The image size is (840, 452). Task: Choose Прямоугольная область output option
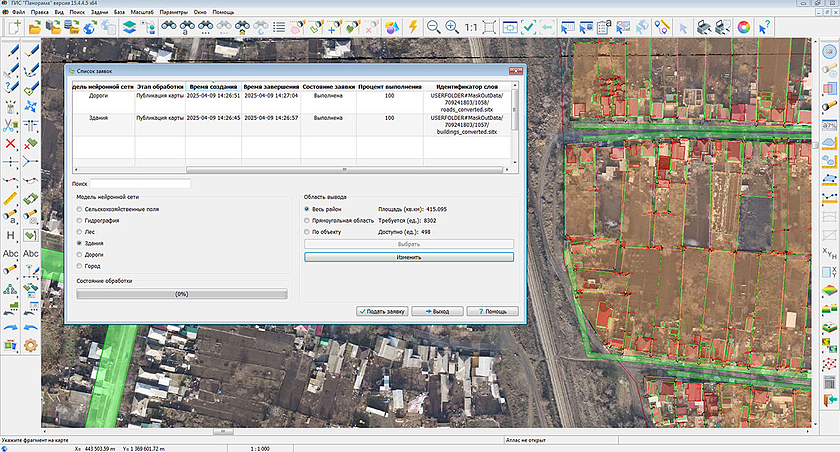tap(307, 220)
